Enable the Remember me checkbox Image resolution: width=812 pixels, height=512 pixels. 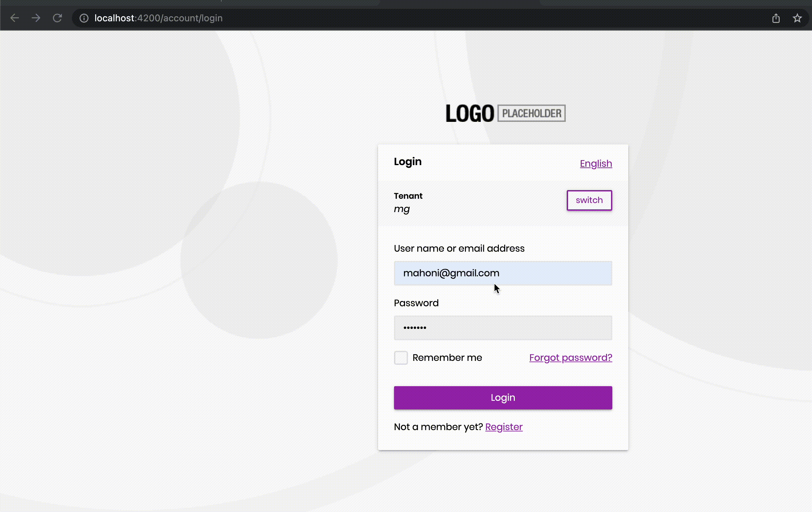[401, 358]
